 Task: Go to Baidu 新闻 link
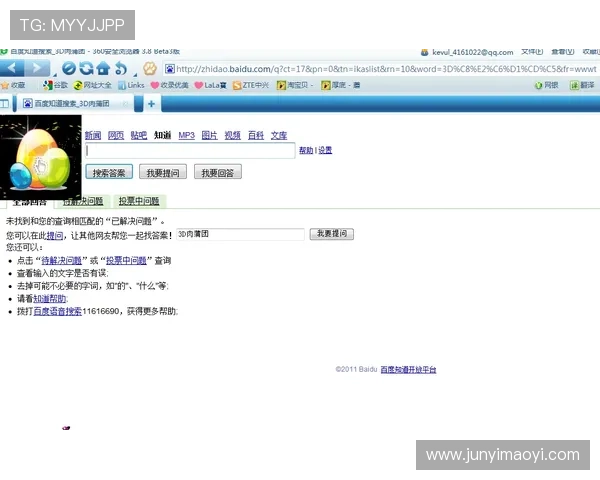click(x=93, y=135)
